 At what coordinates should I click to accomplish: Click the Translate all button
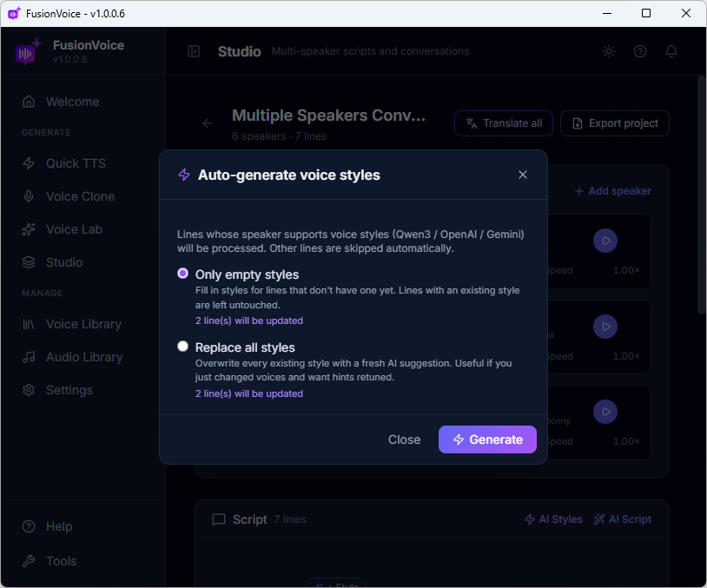click(504, 123)
